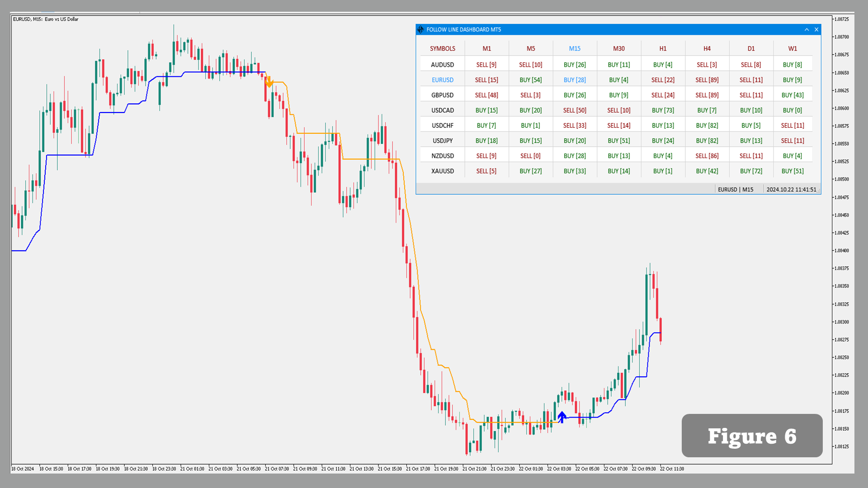This screenshot has height=488, width=868.
Task: Click the W1 timeframe column header
Action: point(793,48)
